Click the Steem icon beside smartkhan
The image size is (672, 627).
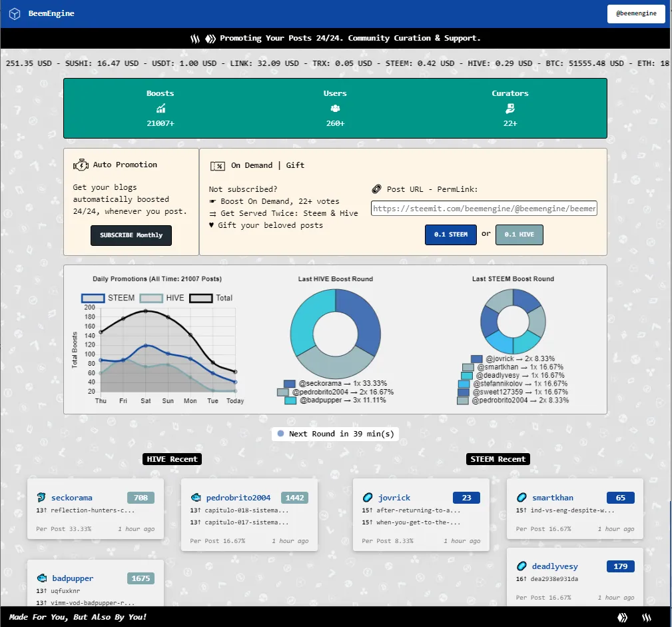(521, 498)
